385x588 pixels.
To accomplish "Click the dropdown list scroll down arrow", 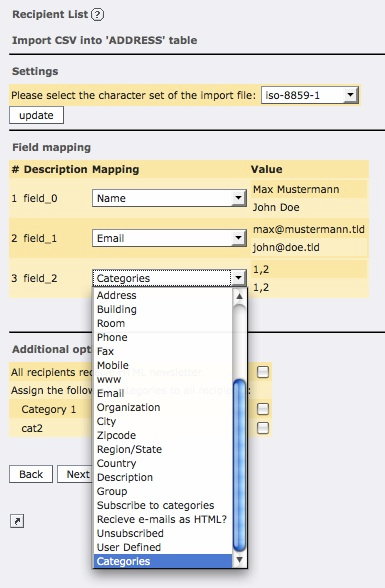I will (x=239, y=560).
